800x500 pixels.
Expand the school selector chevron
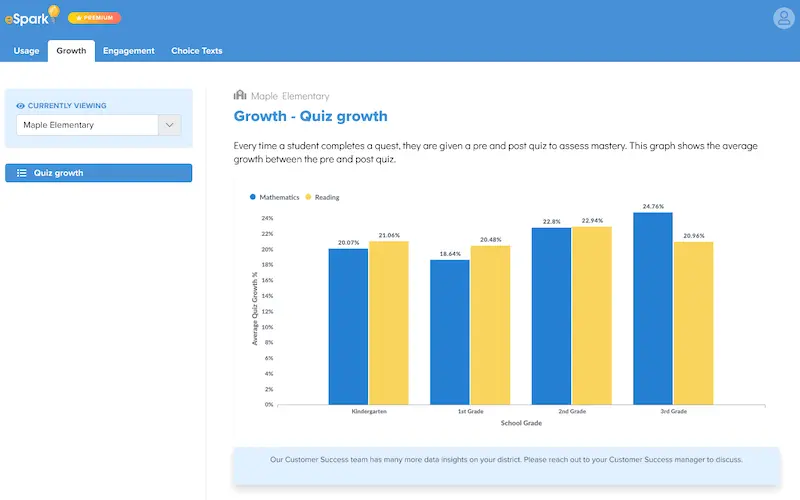pos(169,125)
